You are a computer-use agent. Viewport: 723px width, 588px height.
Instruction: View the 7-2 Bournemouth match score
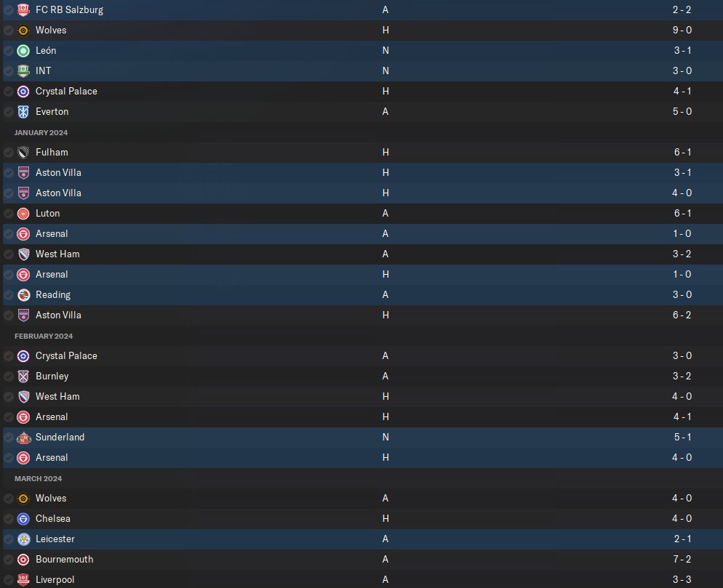pos(682,560)
